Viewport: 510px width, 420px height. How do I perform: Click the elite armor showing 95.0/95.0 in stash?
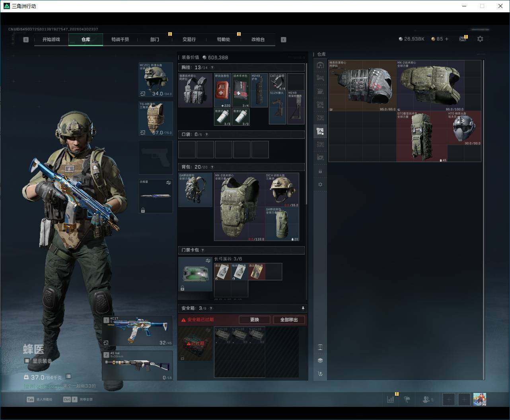362,86
